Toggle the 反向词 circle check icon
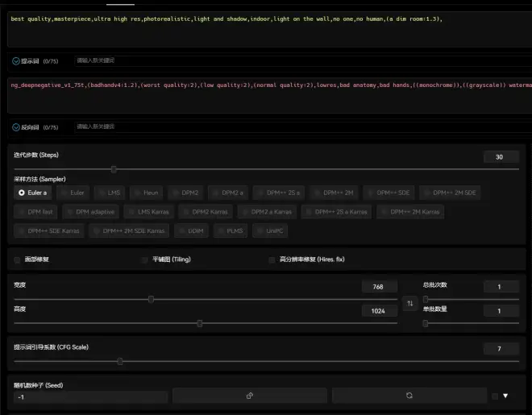The width and height of the screenshot is (532, 415). pyautogui.click(x=16, y=127)
